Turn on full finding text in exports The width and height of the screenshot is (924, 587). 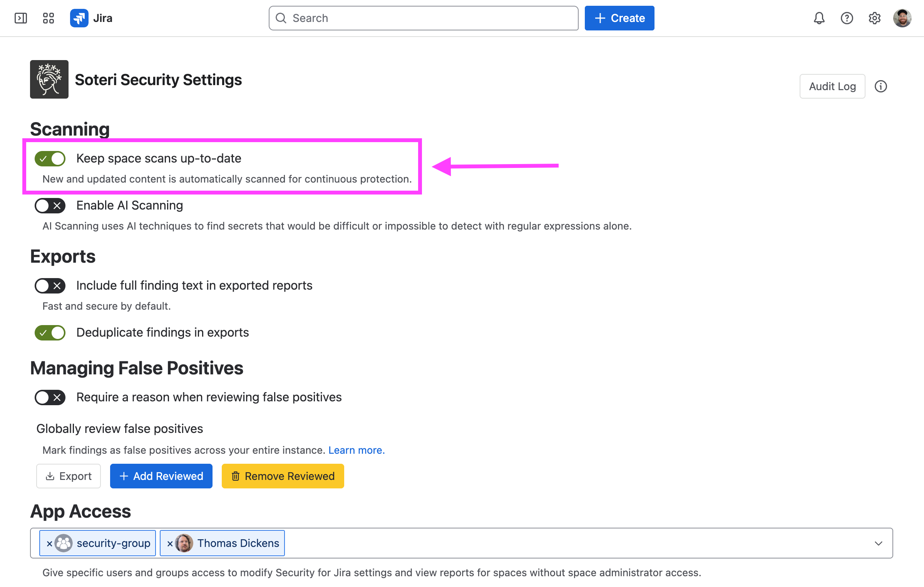(x=50, y=286)
